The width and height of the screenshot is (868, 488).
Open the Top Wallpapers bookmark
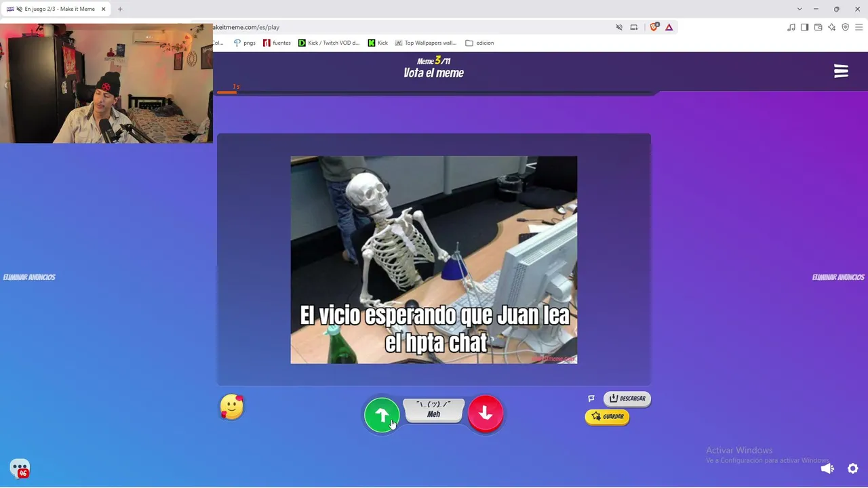(426, 43)
